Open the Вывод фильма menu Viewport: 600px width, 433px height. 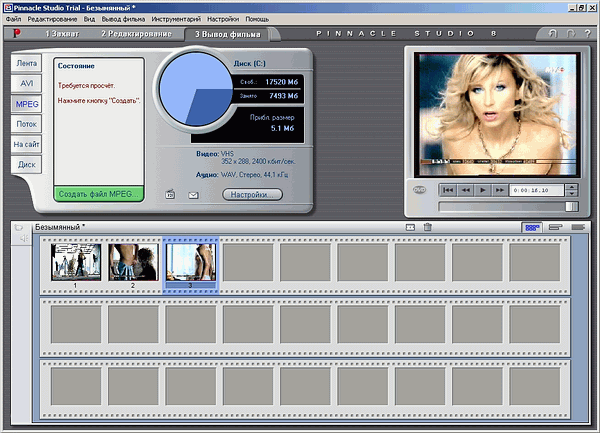click(123, 19)
